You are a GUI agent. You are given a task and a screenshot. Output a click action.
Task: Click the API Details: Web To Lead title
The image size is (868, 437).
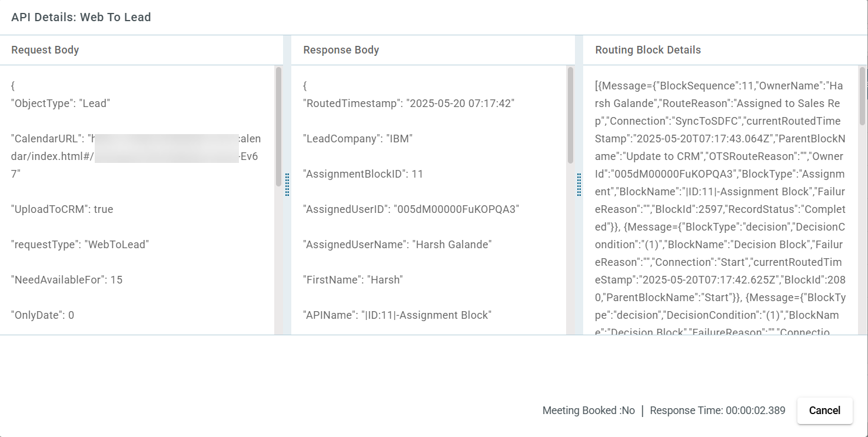[81, 17]
